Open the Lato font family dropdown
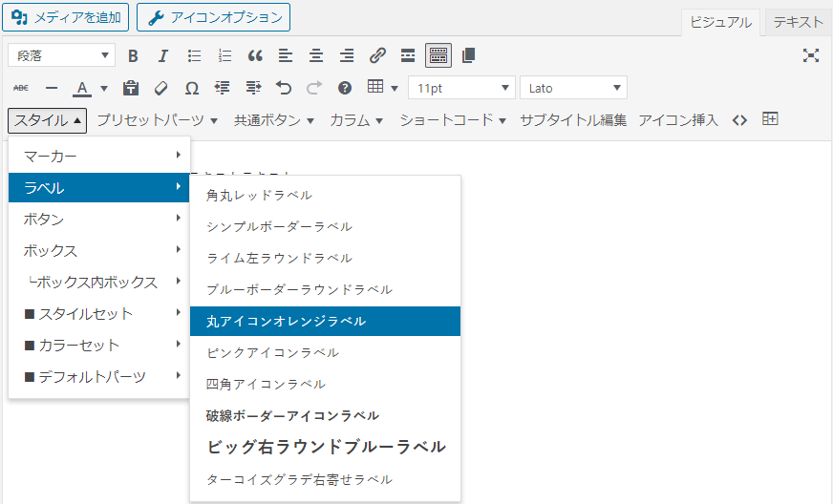The image size is (833, 504). pos(573,88)
